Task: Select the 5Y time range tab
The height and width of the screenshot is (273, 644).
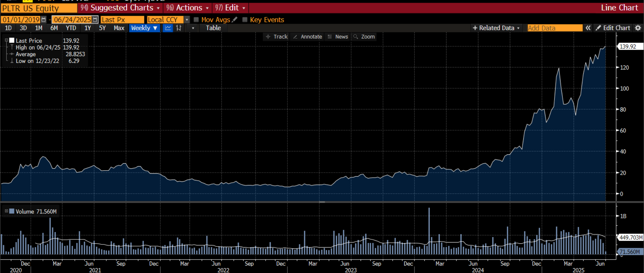Action: 102,28
